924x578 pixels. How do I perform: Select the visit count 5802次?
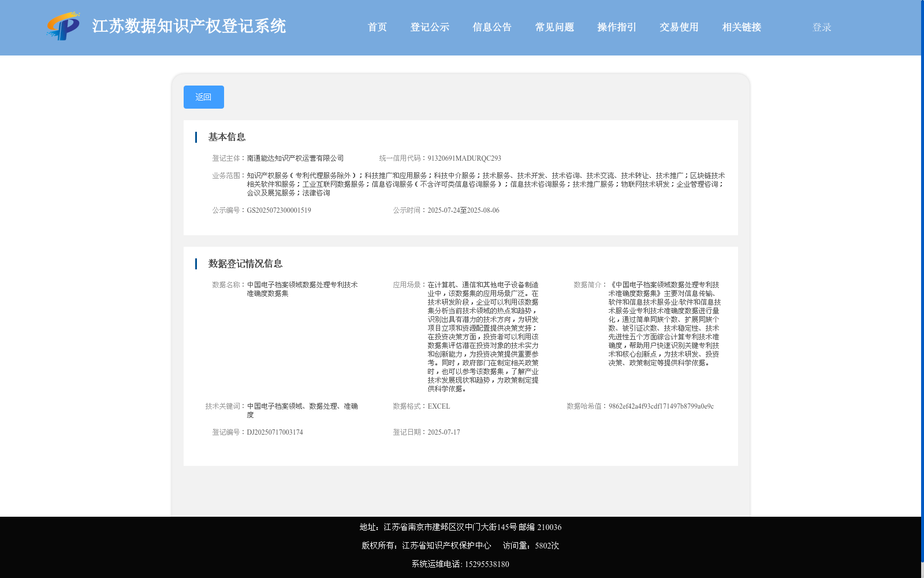[547, 546]
